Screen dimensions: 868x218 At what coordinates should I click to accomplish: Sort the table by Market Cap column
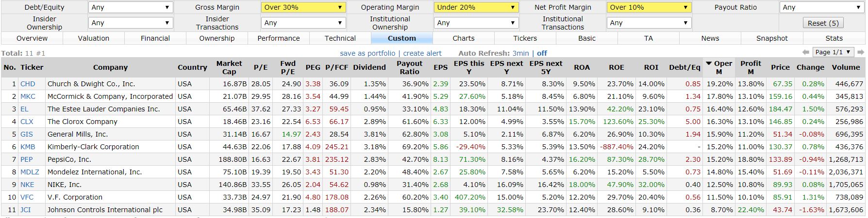(x=229, y=67)
